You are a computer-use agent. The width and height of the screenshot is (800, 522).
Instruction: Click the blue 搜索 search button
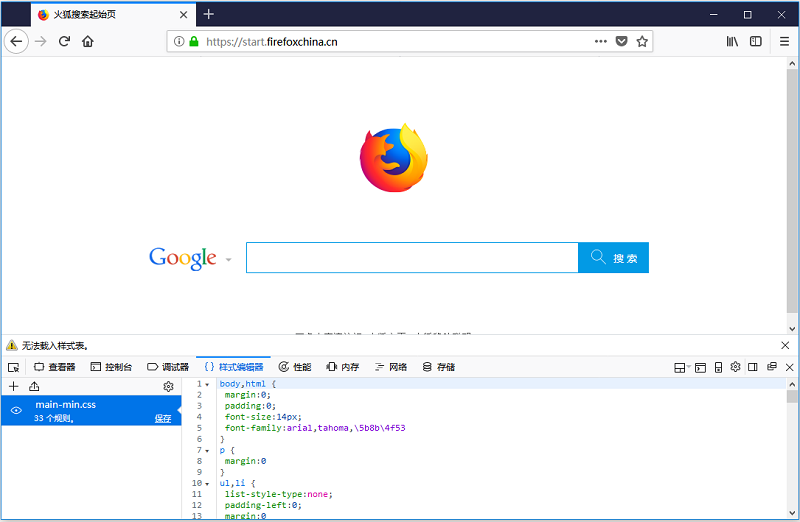(613, 258)
